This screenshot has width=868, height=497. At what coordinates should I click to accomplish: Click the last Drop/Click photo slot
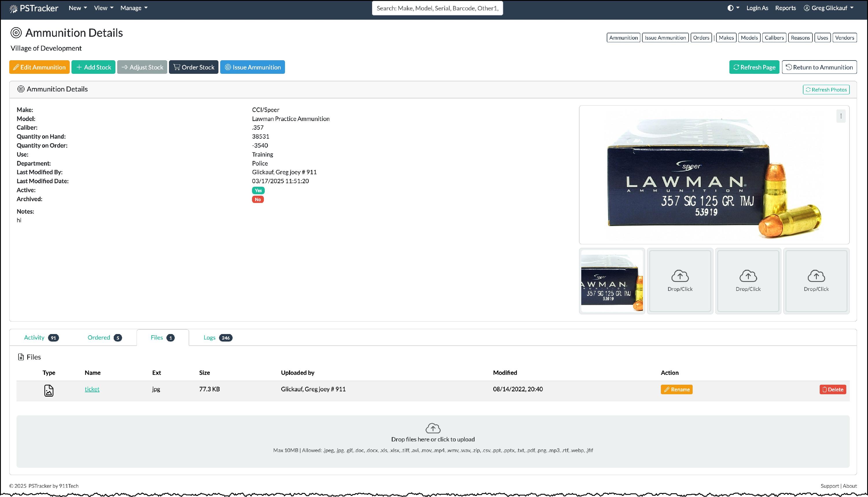pos(816,280)
